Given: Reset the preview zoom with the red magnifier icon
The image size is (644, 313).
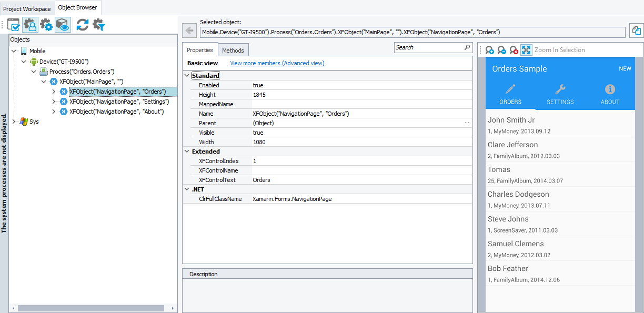Looking at the screenshot, I should (x=513, y=49).
